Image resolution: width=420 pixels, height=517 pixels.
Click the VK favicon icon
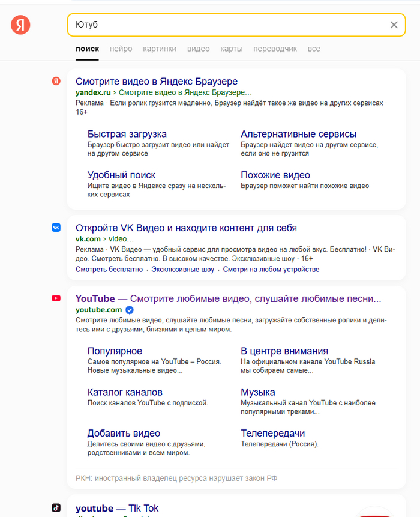coord(56,228)
